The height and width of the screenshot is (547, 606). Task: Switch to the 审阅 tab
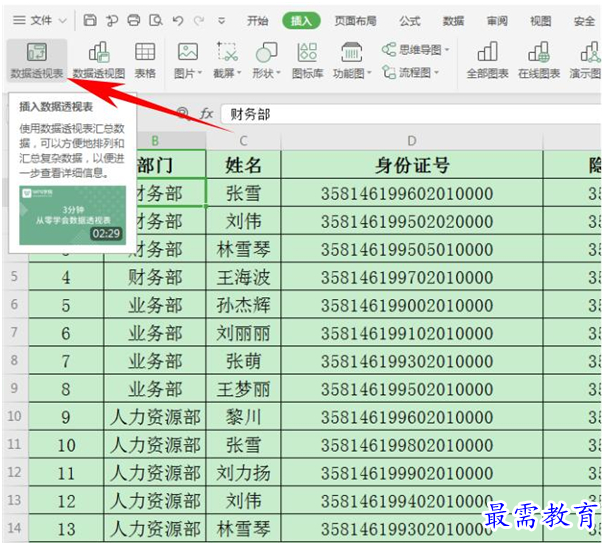tap(497, 20)
